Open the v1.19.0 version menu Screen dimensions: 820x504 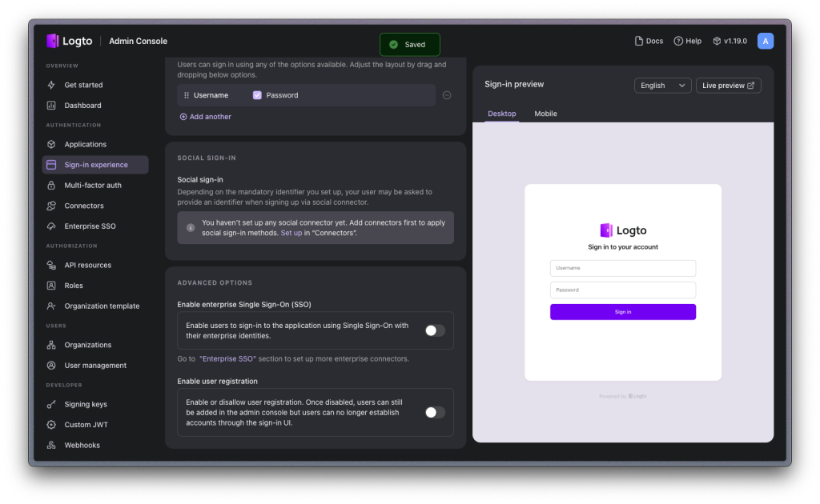[730, 41]
